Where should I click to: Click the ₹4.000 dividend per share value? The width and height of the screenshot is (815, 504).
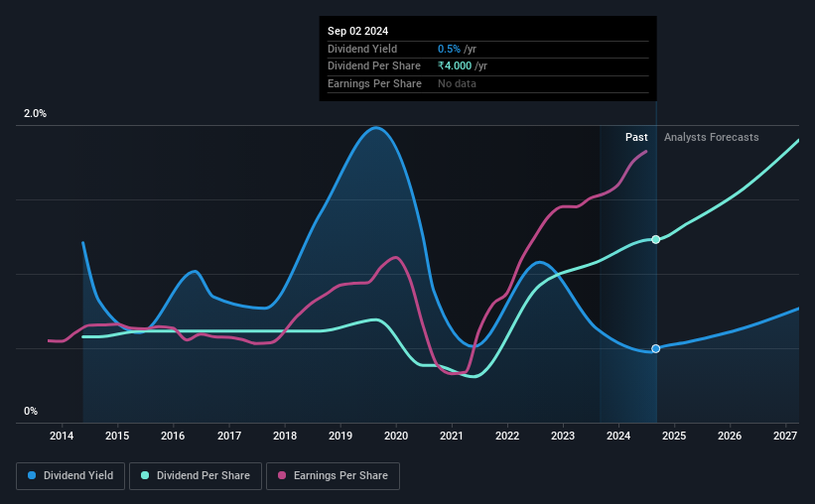[455, 66]
